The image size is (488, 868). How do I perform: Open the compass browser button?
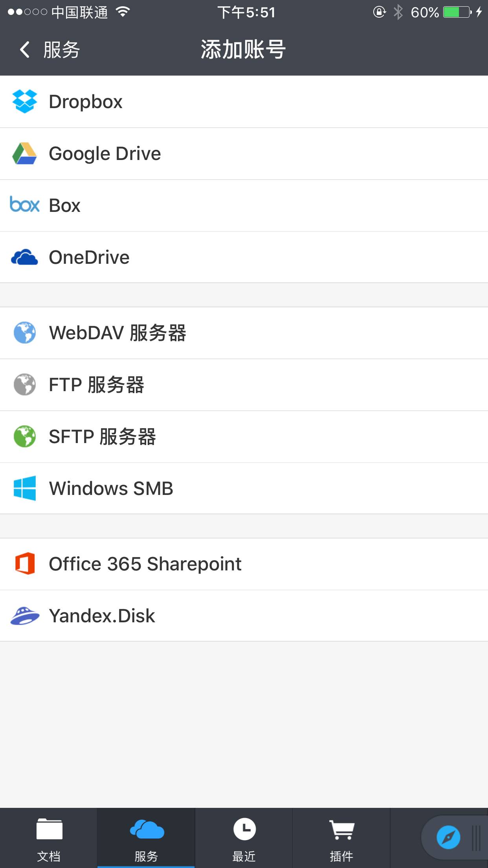[x=448, y=838]
